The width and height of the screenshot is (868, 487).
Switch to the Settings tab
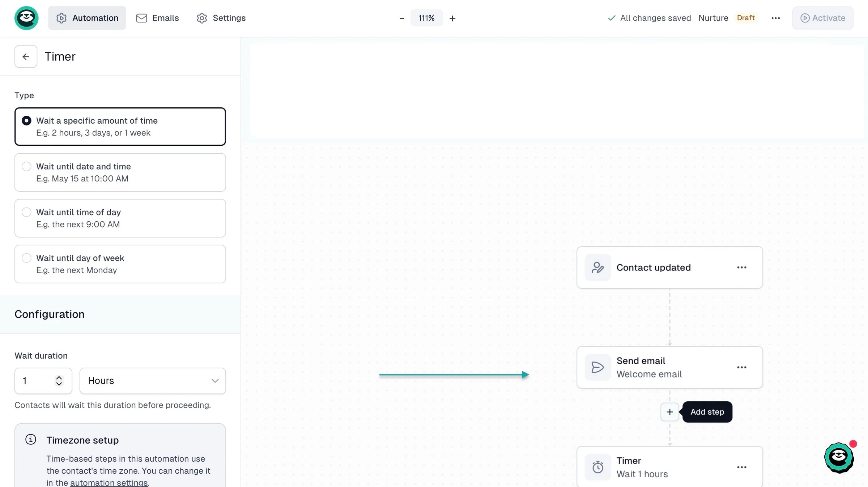pos(221,18)
